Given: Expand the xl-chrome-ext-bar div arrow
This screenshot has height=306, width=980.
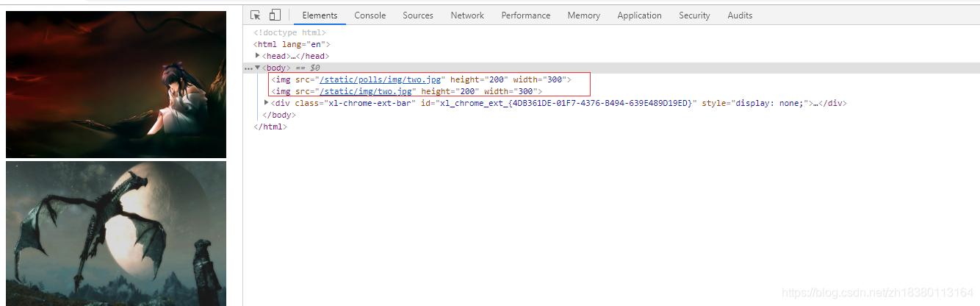Looking at the screenshot, I should tap(266, 103).
